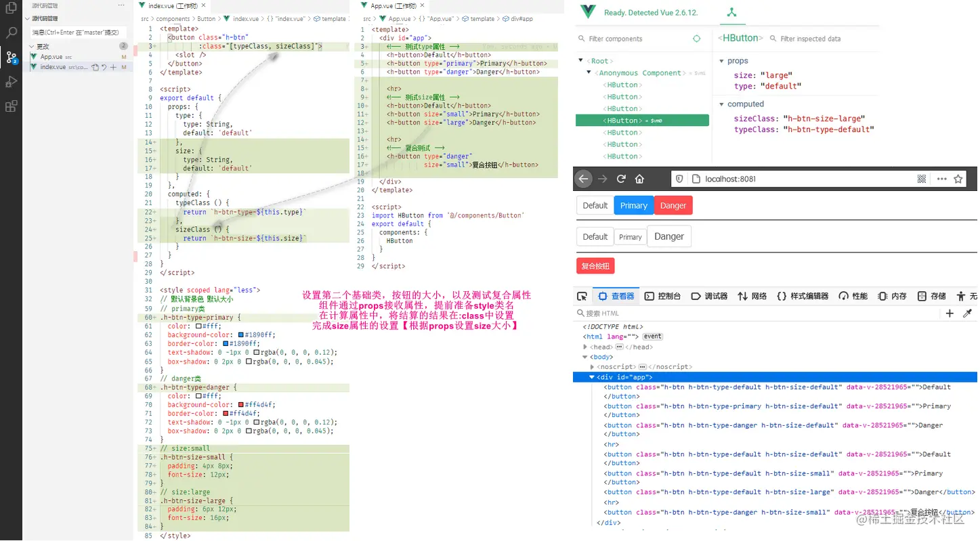
Task: Bookmark the page with the star icon
Action: pos(958,179)
